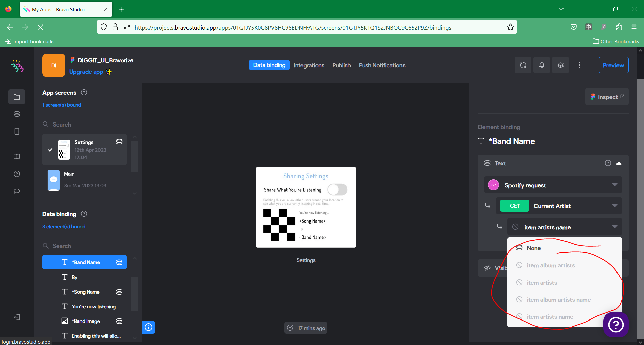Open the purple help chat widget
Image resolution: width=644 pixels, height=345 pixels.
(x=616, y=325)
